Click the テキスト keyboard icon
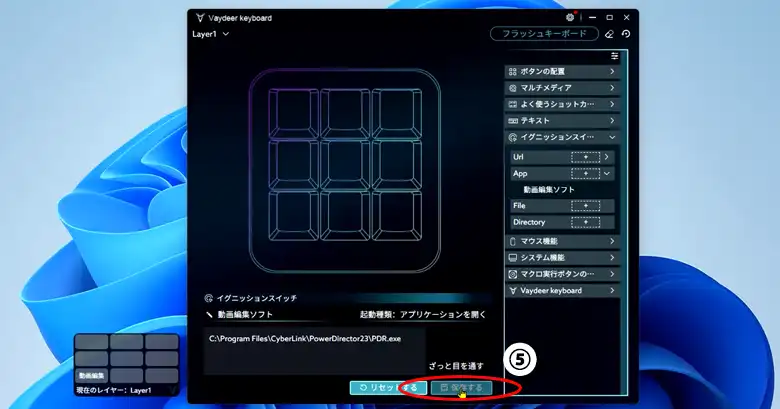Screen dimensions: 780x409 513,121
